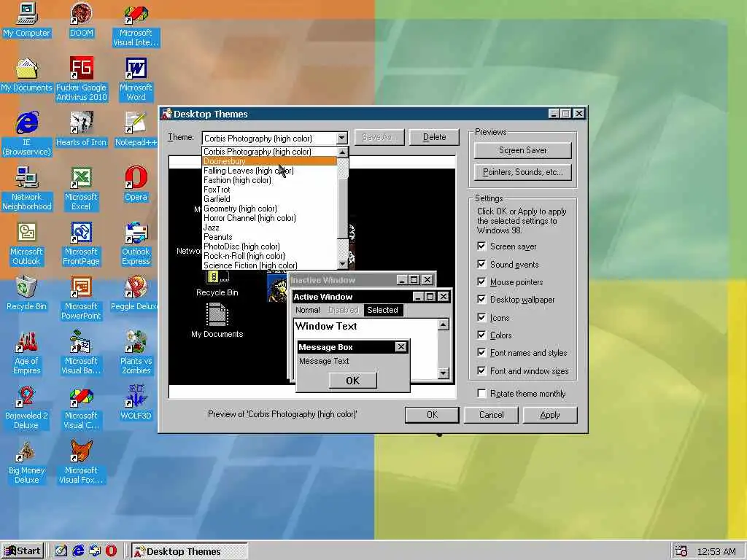Image resolution: width=747 pixels, height=560 pixels.
Task: Select the Microsoft Visual FoxPro icon
Action: [x=81, y=462]
